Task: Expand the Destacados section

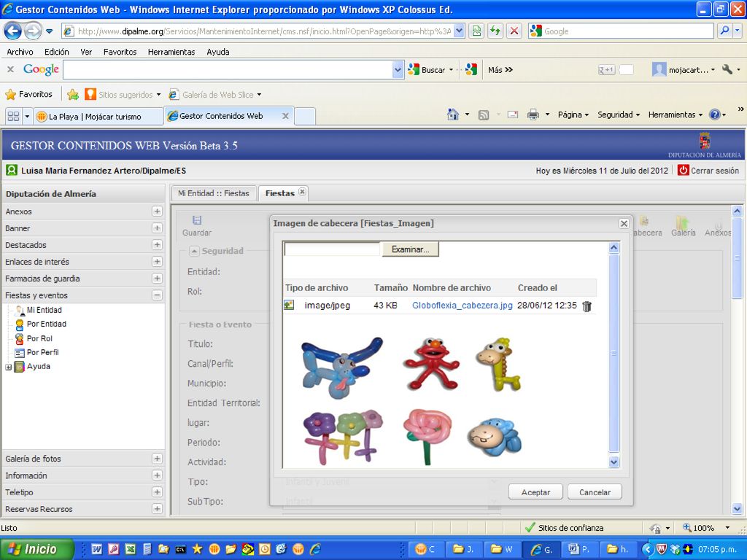Action: tap(157, 245)
